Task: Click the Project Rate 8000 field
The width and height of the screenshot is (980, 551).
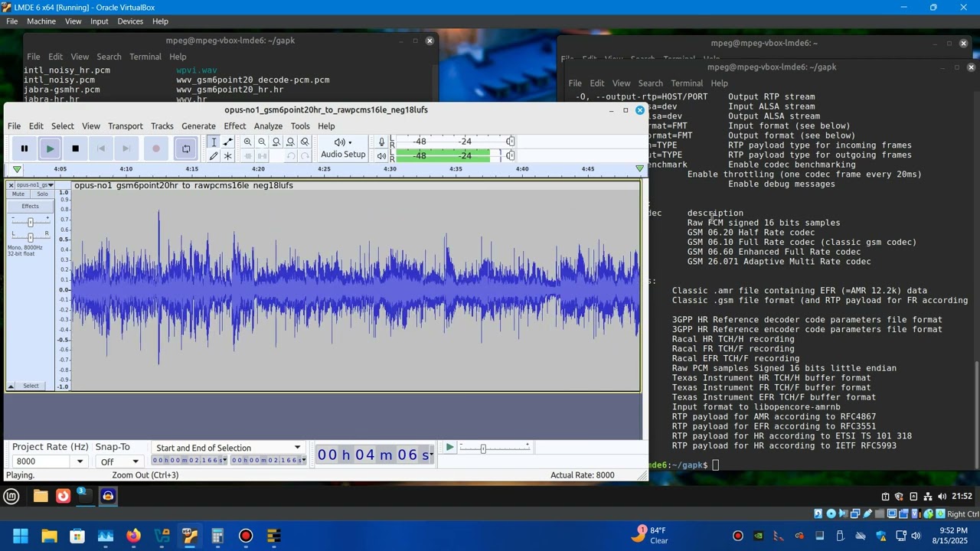Action: tap(43, 461)
